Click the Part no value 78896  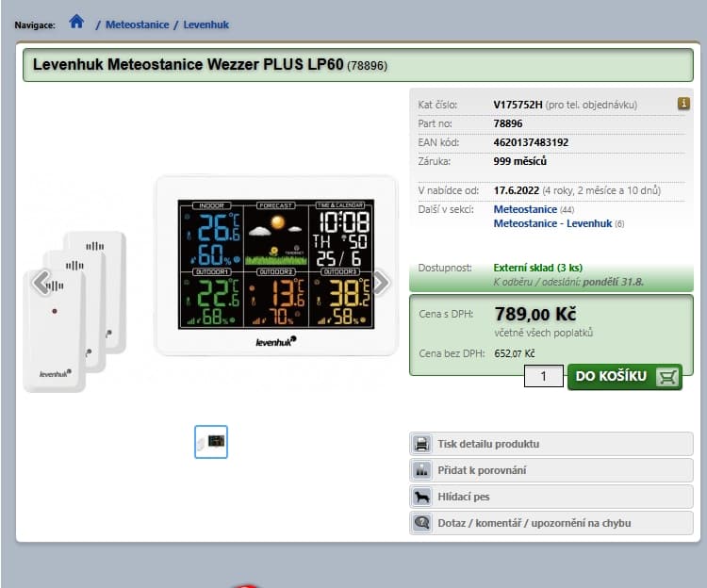pos(508,123)
